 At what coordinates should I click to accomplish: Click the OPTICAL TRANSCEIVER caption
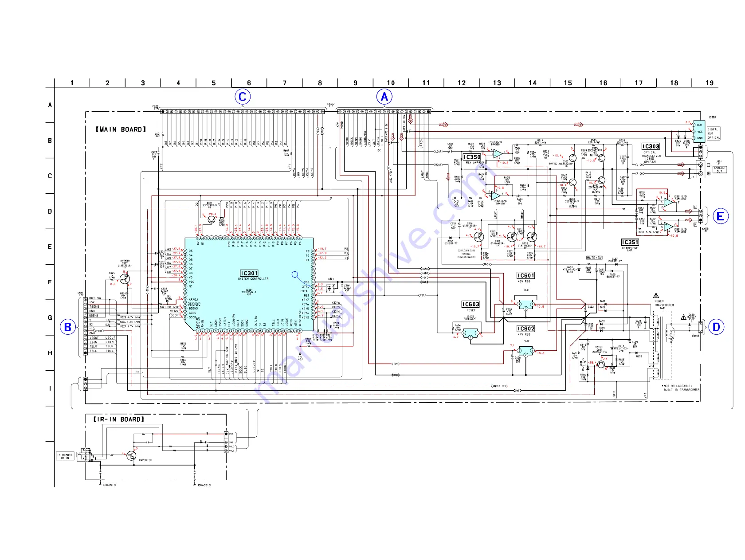[651, 154]
